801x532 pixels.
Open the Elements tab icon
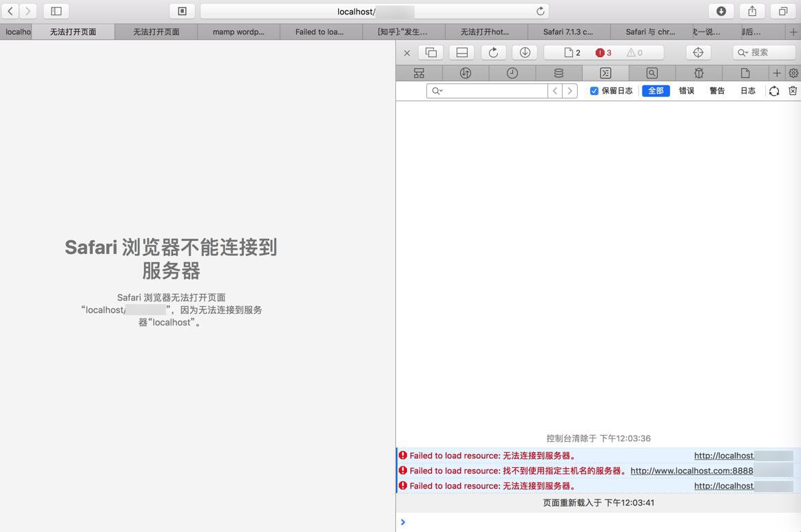click(419, 73)
